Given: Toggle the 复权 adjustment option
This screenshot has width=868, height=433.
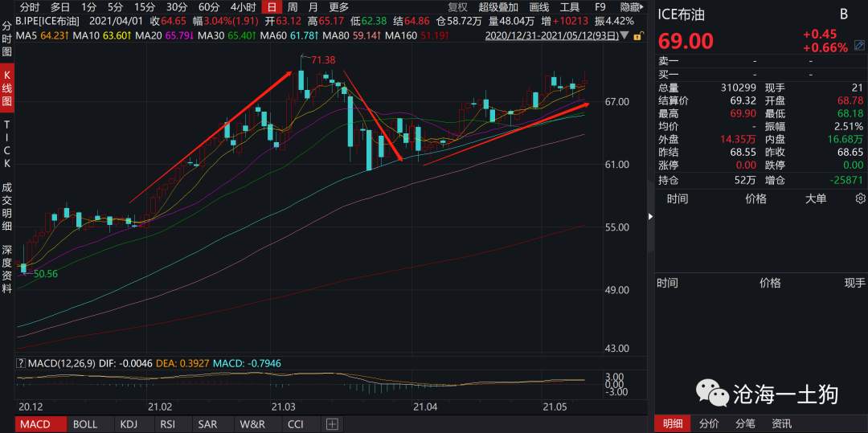Looking at the screenshot, I should (458, 7).
